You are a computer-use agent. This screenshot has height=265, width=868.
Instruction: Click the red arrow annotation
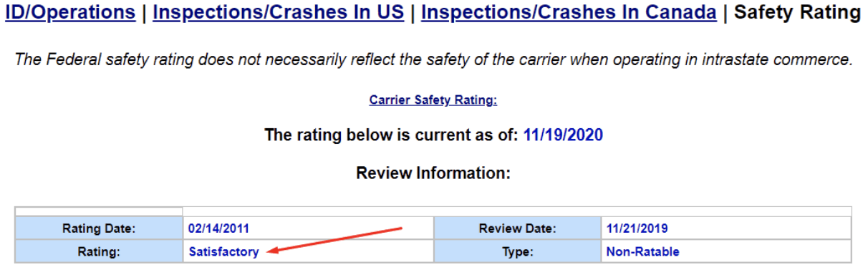pos(334,239)
